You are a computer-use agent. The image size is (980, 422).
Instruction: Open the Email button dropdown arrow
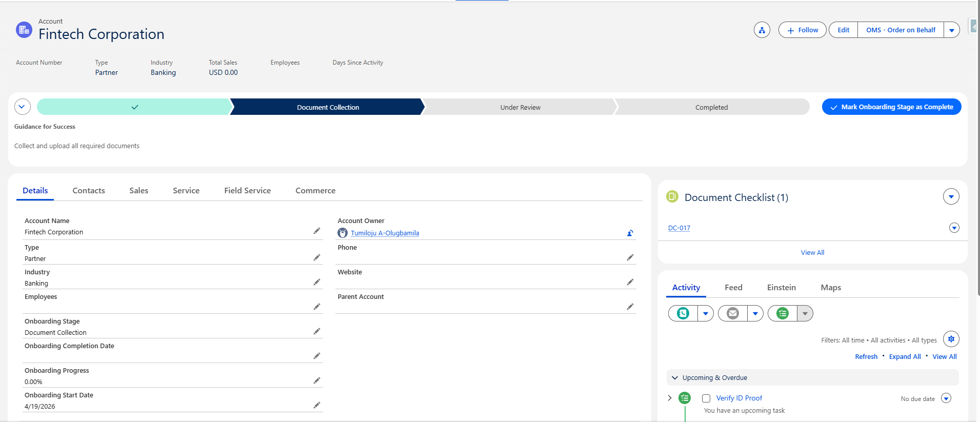pos(755,313)
